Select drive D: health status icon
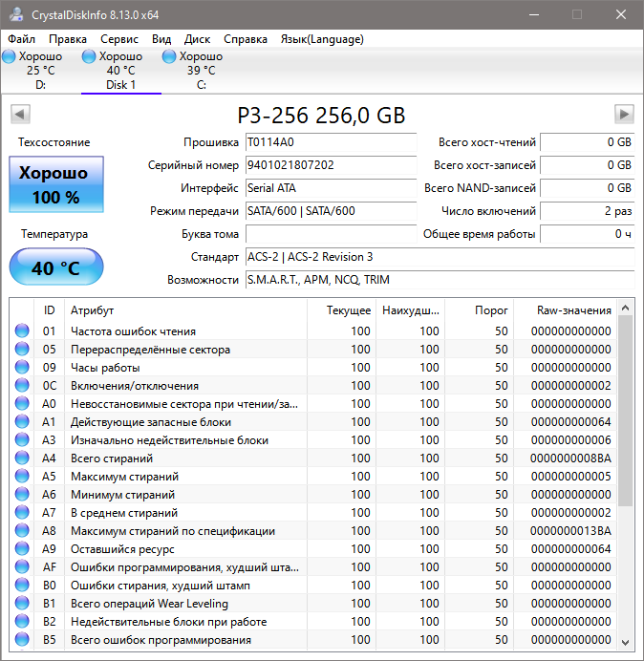 (x=9, y=57)
